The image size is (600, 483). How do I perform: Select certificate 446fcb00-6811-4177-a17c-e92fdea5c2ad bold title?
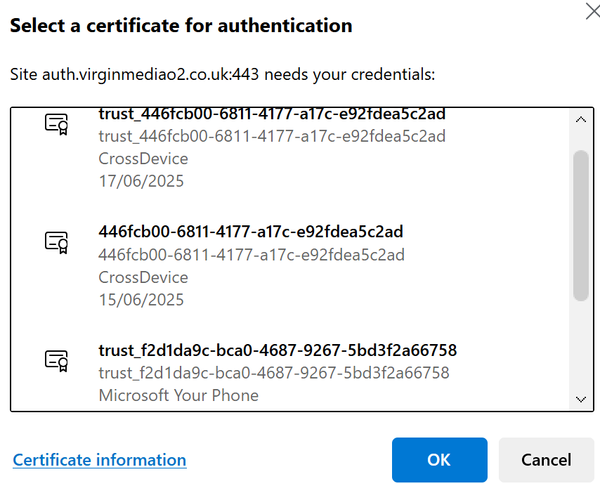pyautogui.click(x=251, y=232)
